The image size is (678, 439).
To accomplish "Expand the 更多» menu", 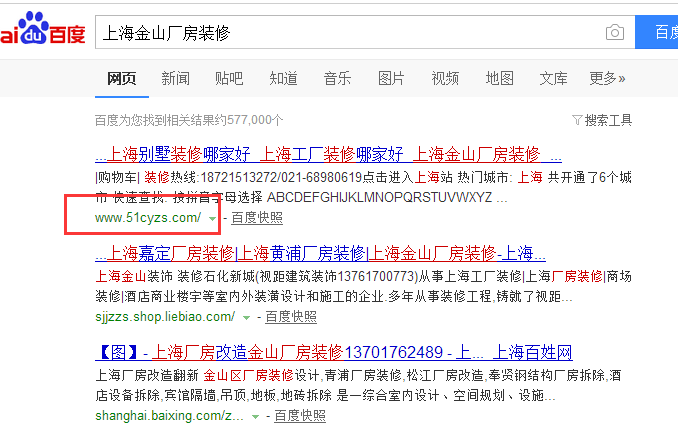I will point(607,79).
